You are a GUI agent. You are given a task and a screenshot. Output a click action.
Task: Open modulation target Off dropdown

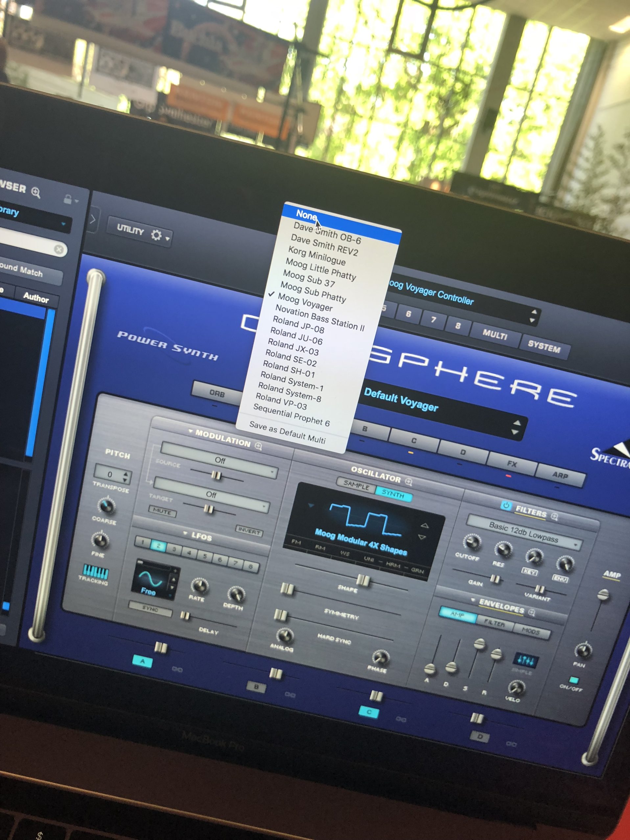pyautogui.click(x=211, y=494)
